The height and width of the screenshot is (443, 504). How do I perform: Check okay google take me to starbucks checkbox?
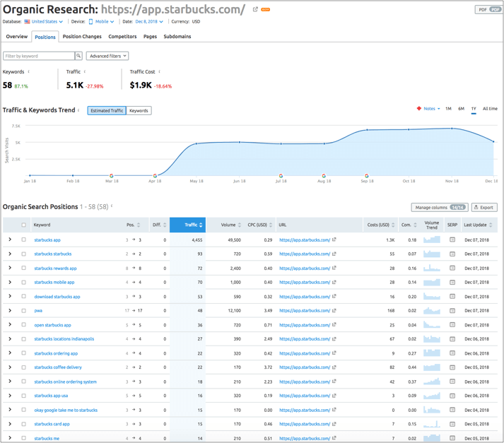[x=24, y=410]
